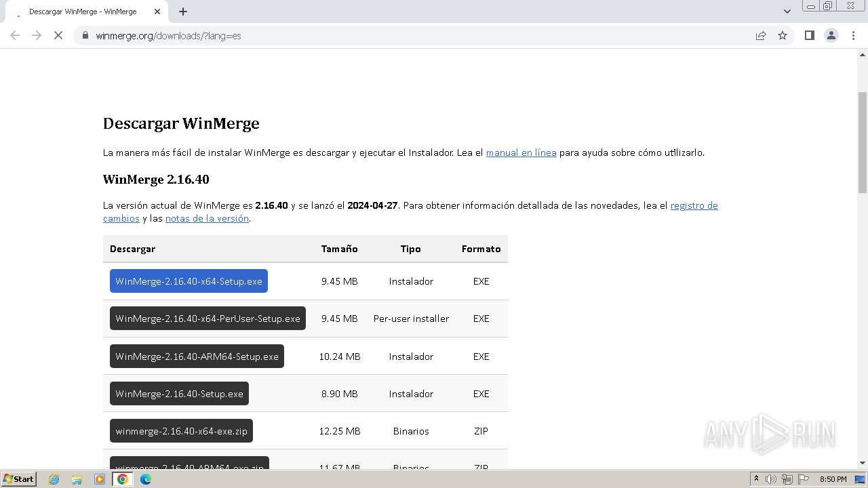Switch to Chrome taskbar icon

pos(122,479)
